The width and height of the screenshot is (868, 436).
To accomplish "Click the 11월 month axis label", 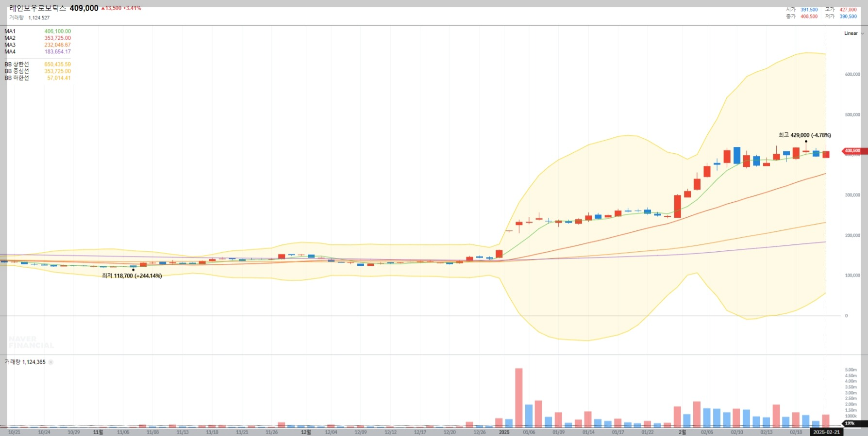I will click(98, 432).
